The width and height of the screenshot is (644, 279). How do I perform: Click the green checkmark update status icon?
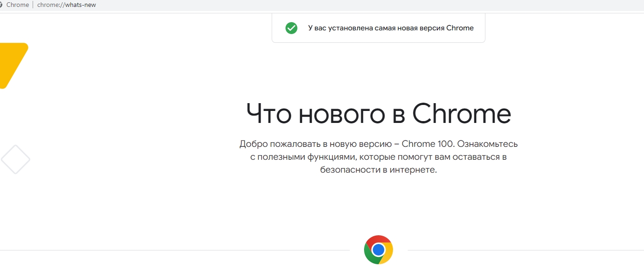point(291,28)
